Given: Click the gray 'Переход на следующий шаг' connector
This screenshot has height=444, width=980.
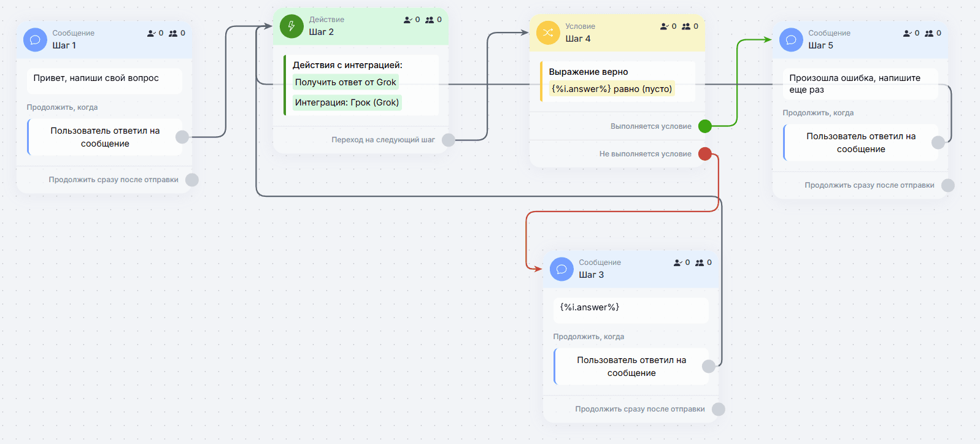Looking at the screenshot, I should [449, 140].
